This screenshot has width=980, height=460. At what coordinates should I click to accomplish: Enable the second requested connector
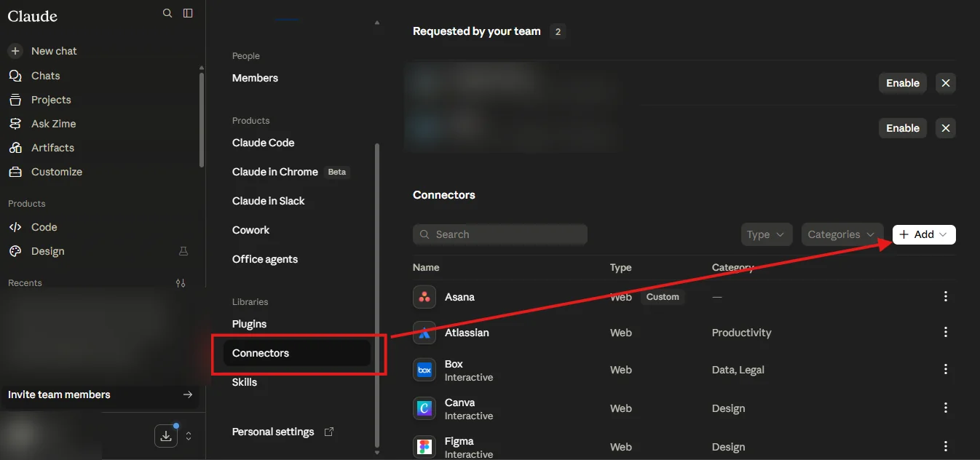click(x=903, y=128)
